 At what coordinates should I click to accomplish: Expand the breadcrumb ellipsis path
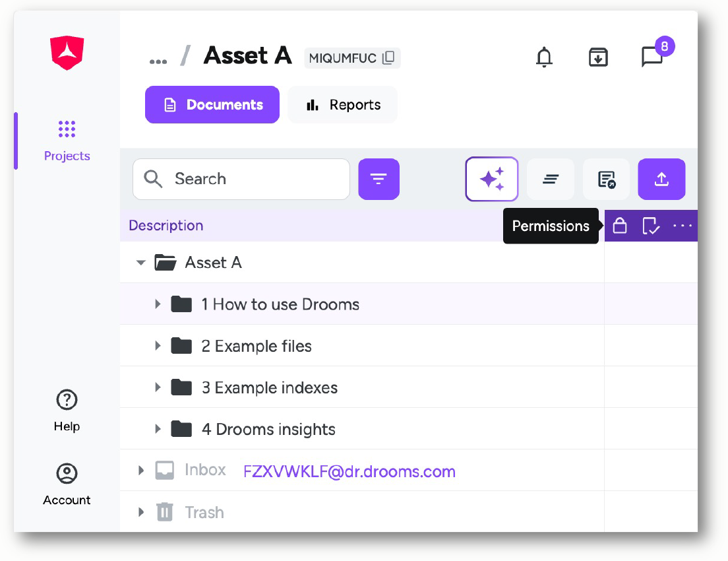tap(158, 61)
